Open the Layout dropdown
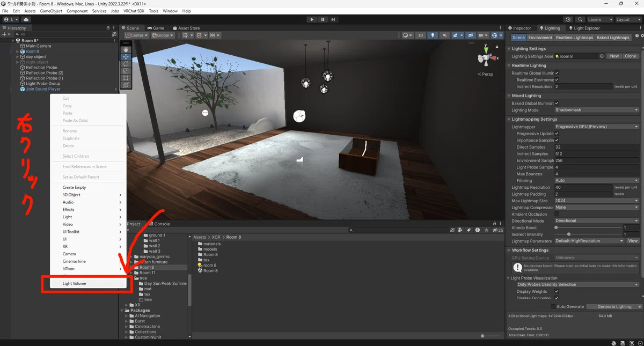 click(628, 19)
